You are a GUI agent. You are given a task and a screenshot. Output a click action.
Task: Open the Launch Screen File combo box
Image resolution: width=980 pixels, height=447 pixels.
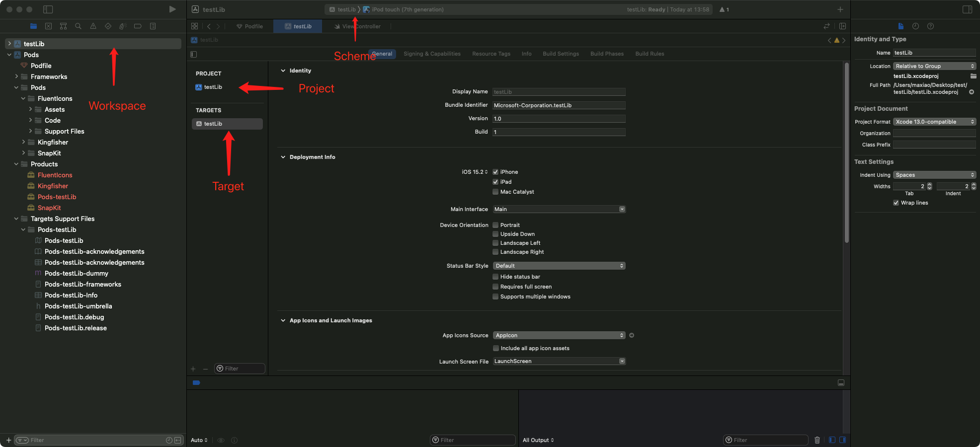point(559,361)
